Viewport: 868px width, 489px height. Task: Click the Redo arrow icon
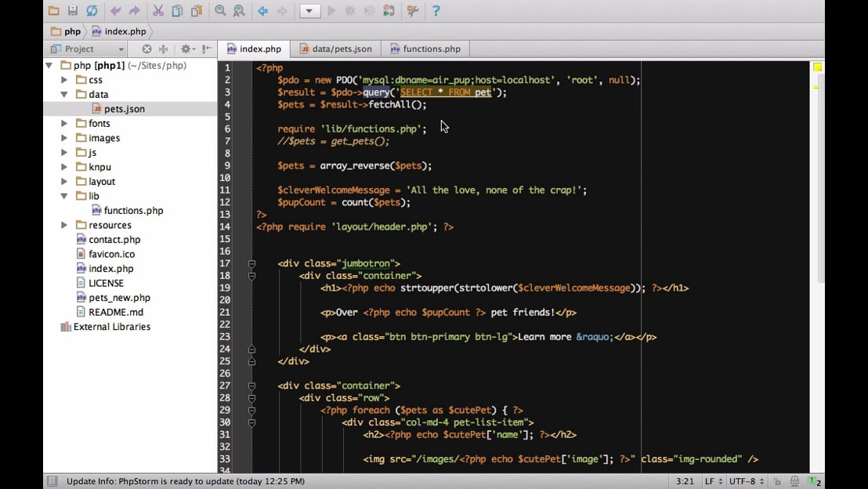tap(134, 10)
